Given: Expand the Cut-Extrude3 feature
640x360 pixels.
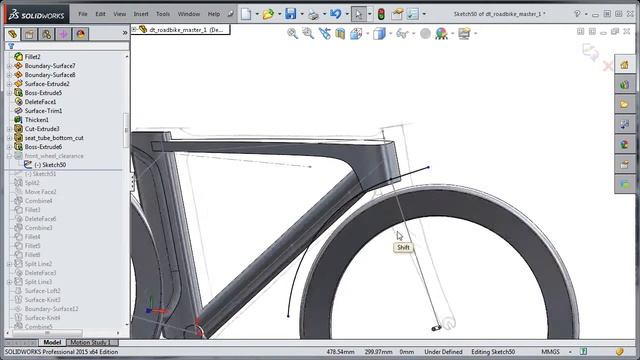Looking at the screenshot, I should click(x=9, y=129).
